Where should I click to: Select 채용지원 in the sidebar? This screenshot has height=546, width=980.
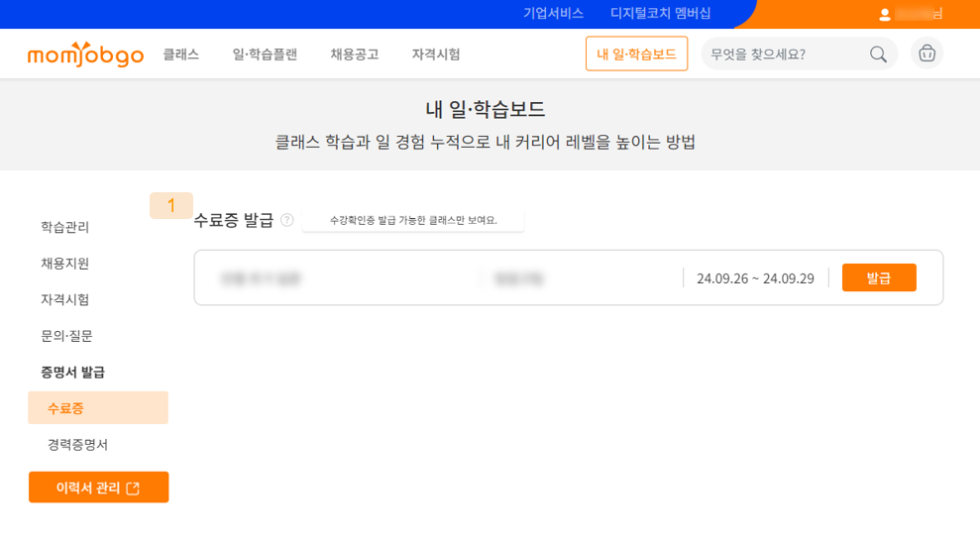click(x=65, y=264)
